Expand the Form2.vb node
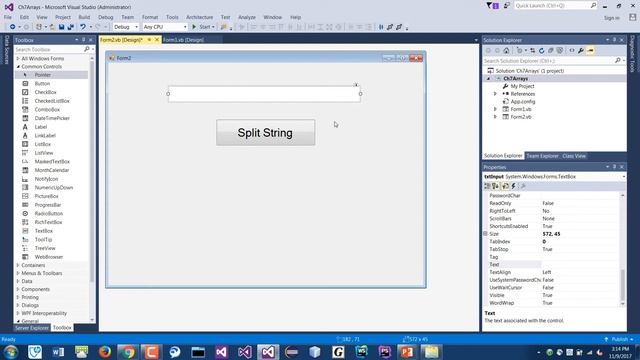This screenshot has width=640, height=360. click(x=495, y=117)
